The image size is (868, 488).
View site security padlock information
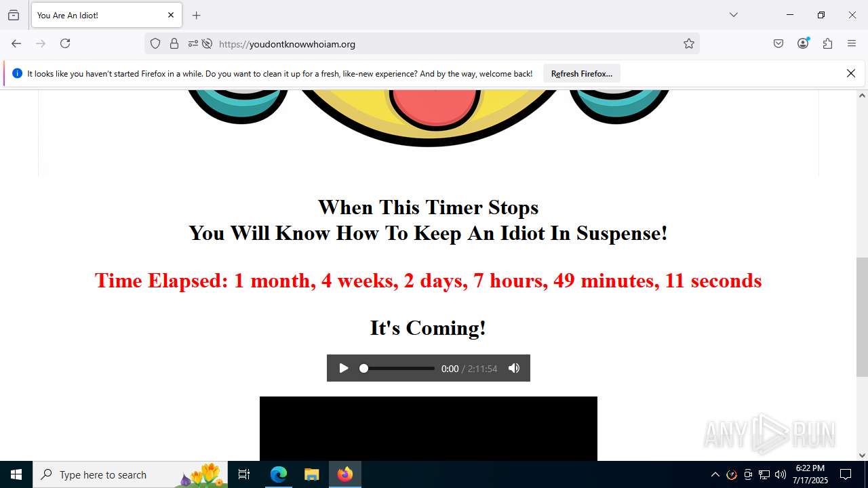click(x=174, y=43)
